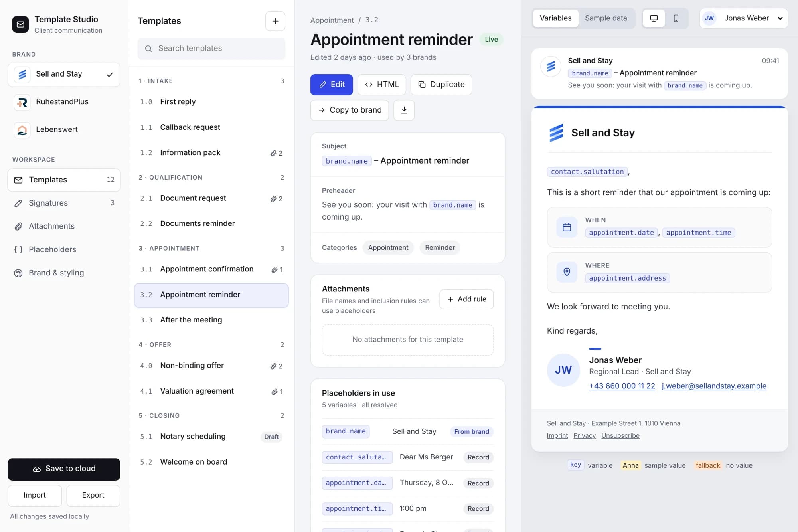Click the location pin icon in WHERE card

[x=567, y=272]
